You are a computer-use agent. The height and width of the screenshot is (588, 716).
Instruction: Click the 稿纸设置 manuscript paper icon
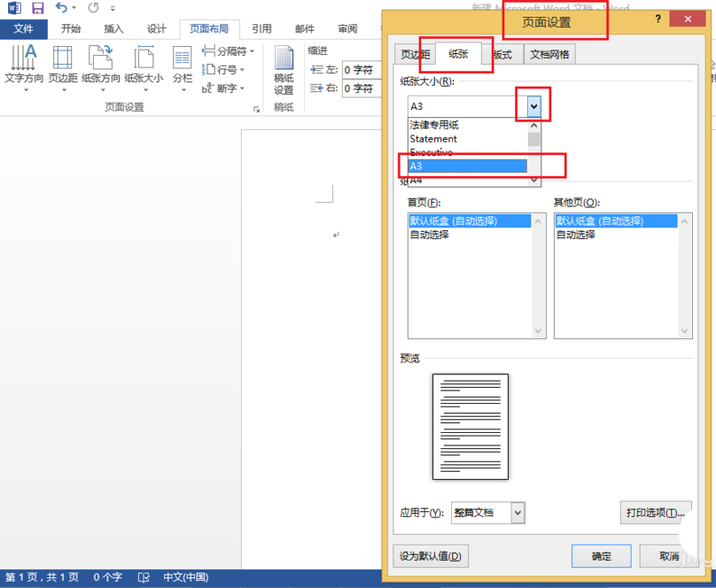(284, 70)
